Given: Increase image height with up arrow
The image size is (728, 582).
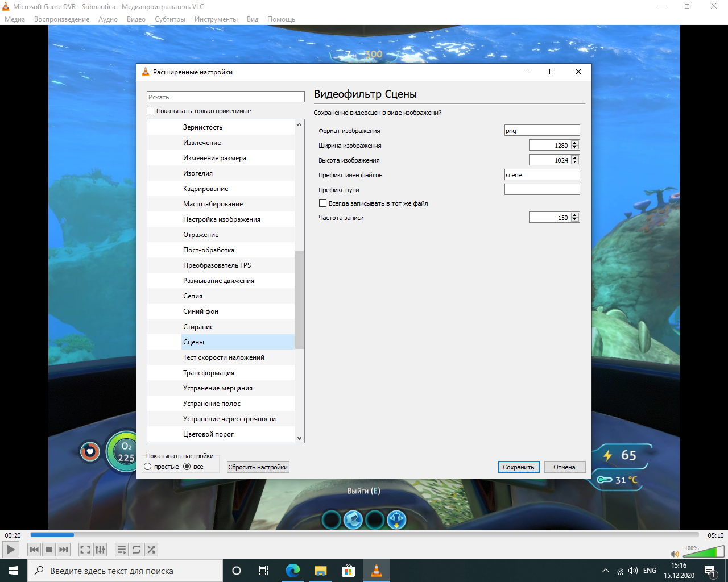Looking at the screenshot, I should tap(575, 158).
